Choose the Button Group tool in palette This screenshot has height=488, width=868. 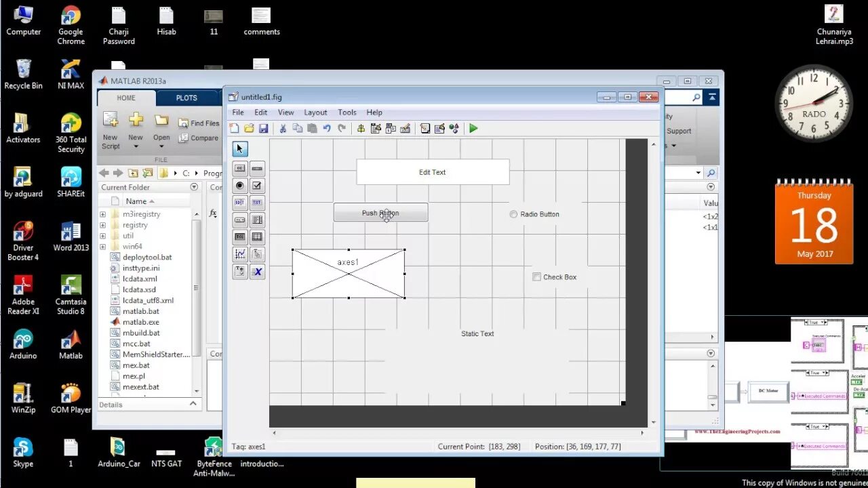(240, 271)
